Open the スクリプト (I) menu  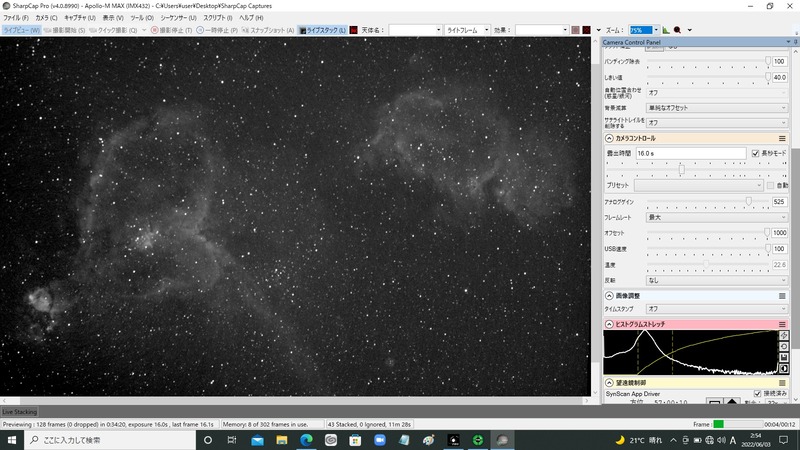tap(218, 18)
